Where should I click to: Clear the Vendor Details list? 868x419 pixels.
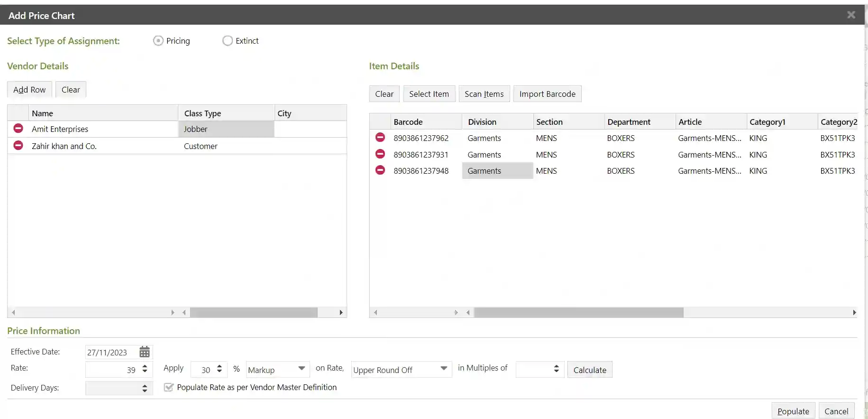[71, 90]
